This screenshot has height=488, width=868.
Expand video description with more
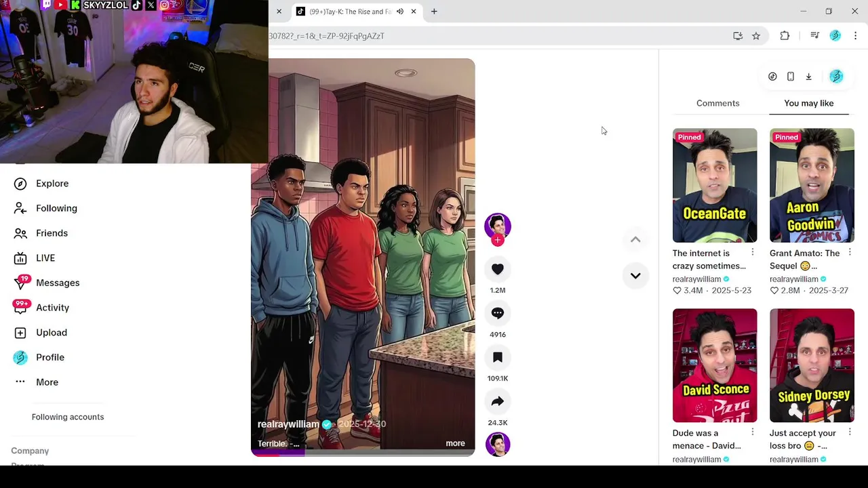click(455, 443)
